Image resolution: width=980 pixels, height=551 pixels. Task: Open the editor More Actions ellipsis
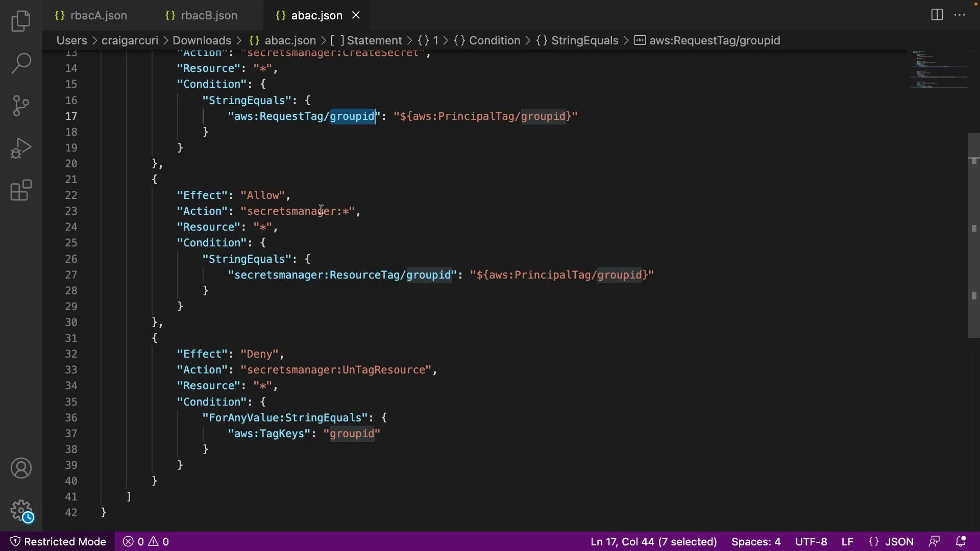[960, 15]
